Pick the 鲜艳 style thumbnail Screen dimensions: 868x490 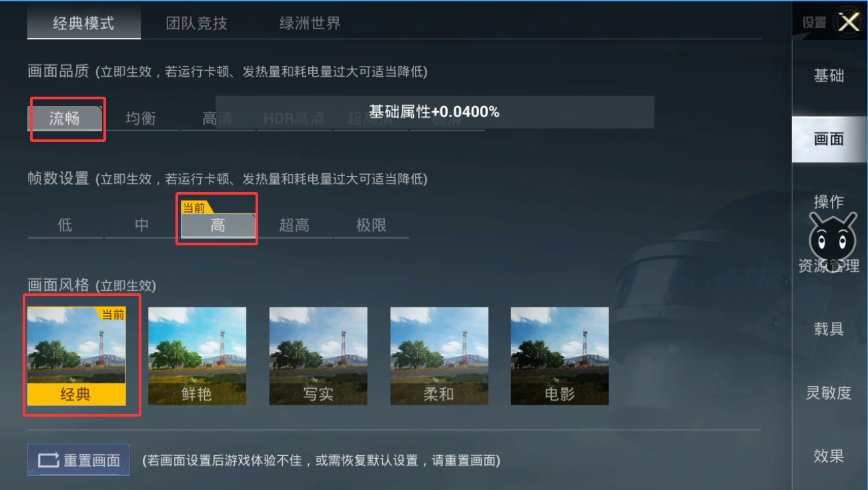pyautogui.click(x=197, y=356)
